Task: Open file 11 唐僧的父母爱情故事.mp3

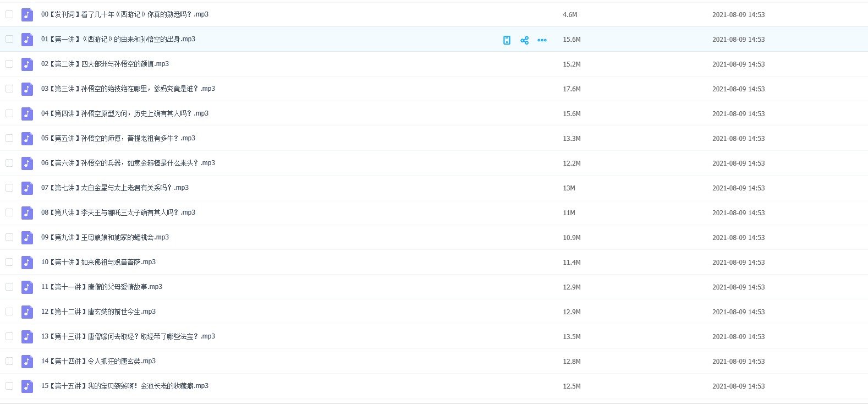Action: click(101, 287)
